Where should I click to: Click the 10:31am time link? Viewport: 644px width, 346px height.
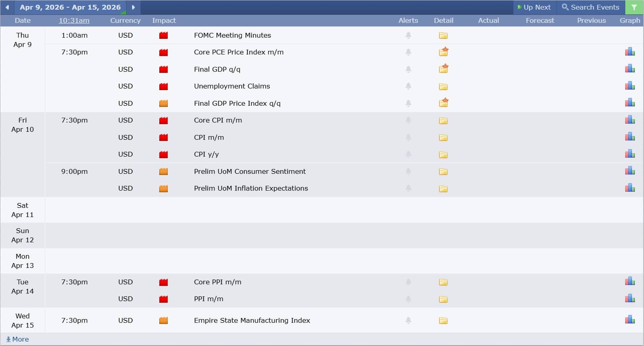coord(74,20)
